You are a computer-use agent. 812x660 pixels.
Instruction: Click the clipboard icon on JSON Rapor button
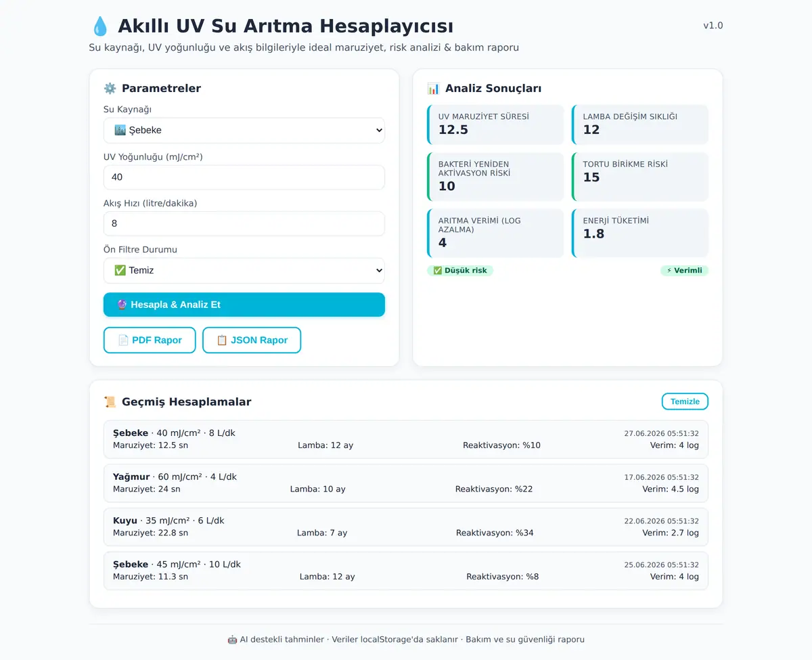pyautogui.click(x=222, y=340)
